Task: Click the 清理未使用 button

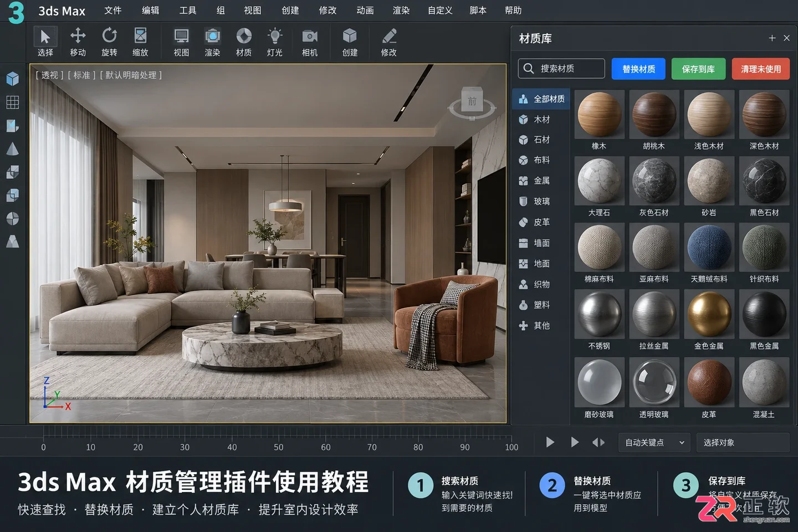Action: (761, 69)
